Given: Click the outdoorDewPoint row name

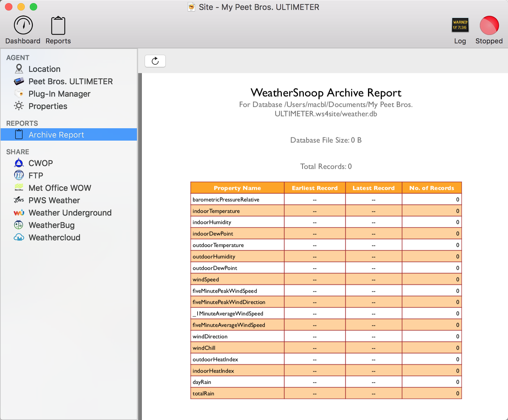Looking at the screenshot, I should 215,268.
